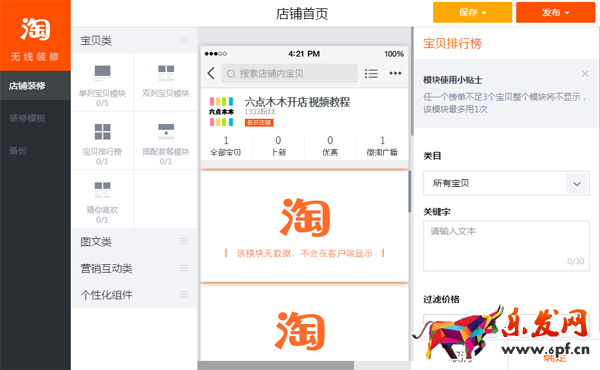Close the 模块使用小贴士 tip box
The height and width of the screenshot is (370, 600).
585,73
